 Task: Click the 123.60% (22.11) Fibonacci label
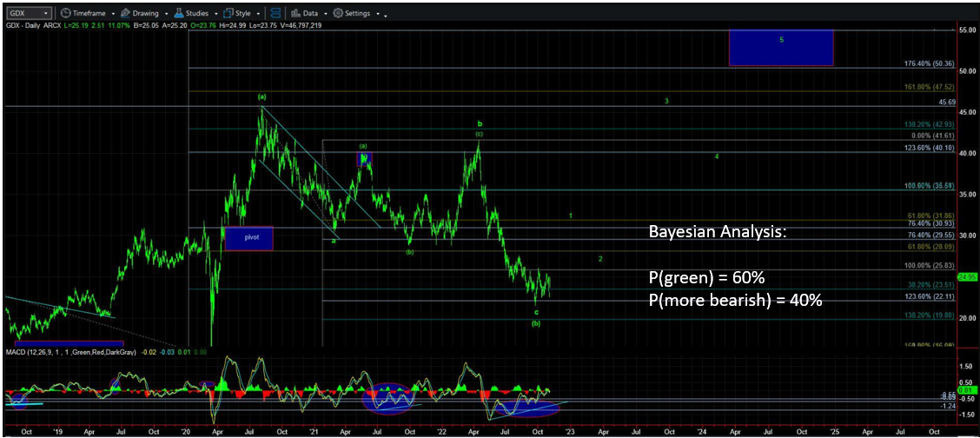click(928, 296)
